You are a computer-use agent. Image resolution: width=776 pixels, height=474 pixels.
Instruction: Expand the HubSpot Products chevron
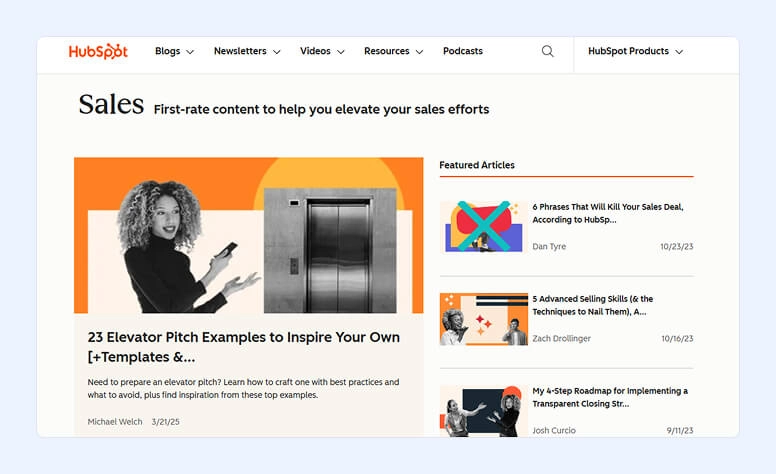(x=679, y=52)
